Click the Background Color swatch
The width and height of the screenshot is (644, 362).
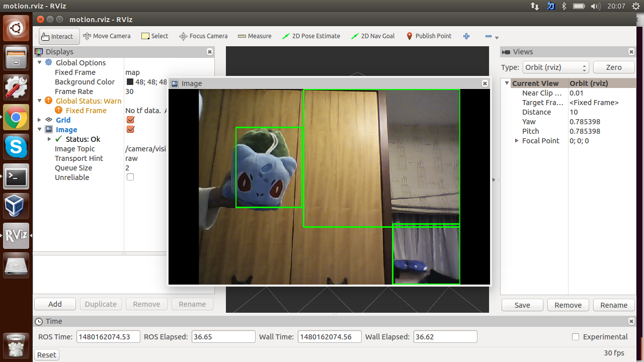[130, 82]
